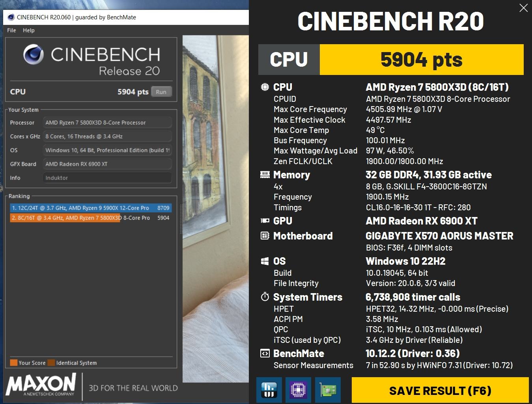
Task: Click the Run button for CPU test
Action: (161, 92)
